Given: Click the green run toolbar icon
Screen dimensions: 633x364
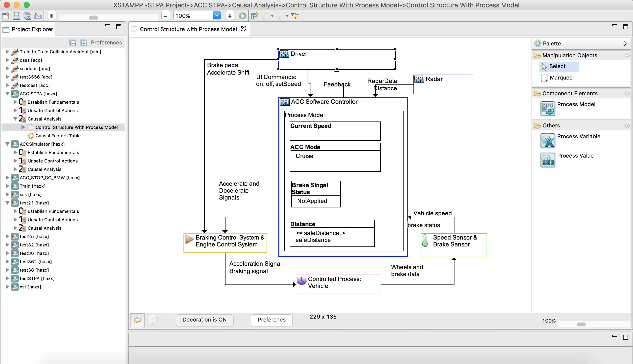Looking at the screenshot, I should (242, 16).
